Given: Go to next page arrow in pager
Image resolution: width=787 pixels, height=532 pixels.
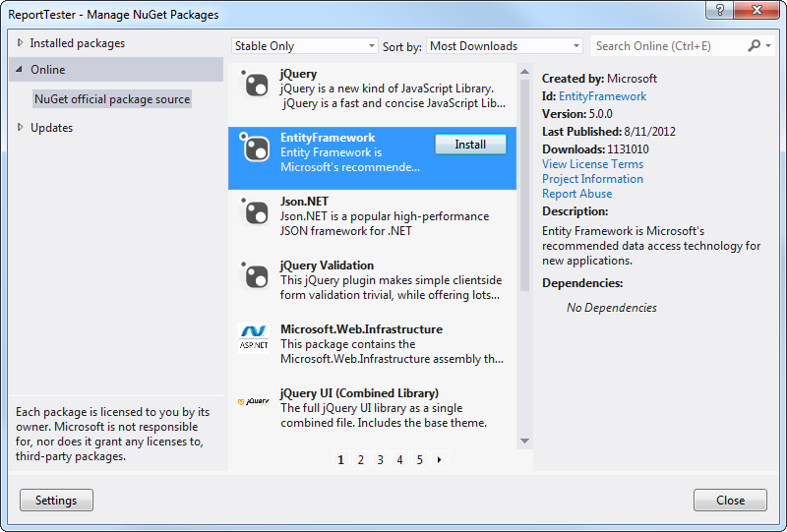Looking at the screenshot, I should pyautogui.click(x=438, y=459).
